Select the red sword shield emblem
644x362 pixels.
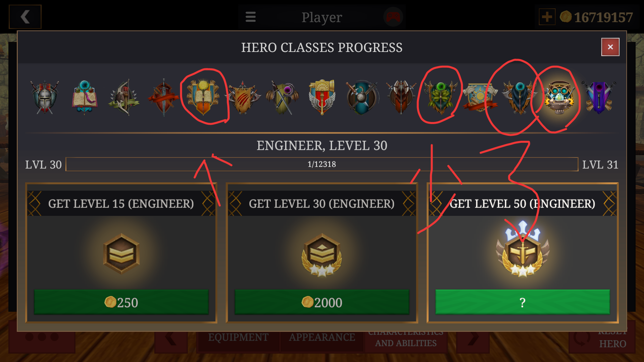click(x=163, y=98)
